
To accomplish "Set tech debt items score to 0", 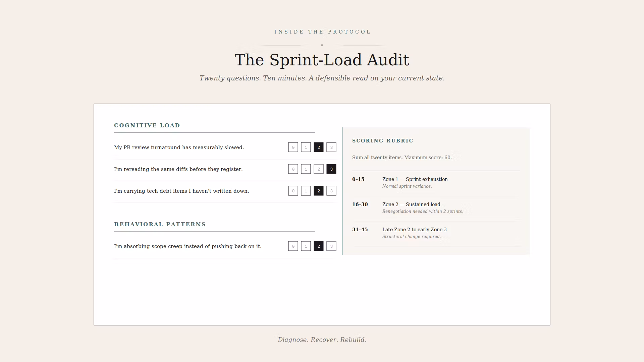I will click(293, 191).
